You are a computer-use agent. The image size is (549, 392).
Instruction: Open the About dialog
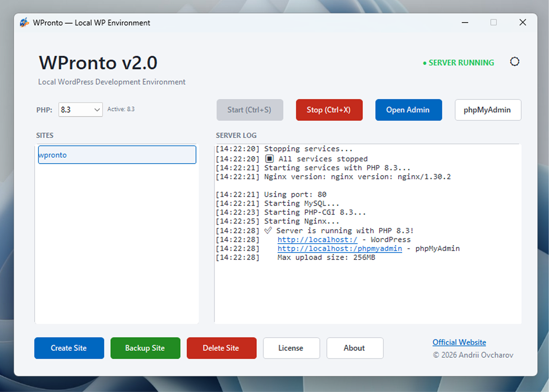pyautogui.click(x=355, y=348)
